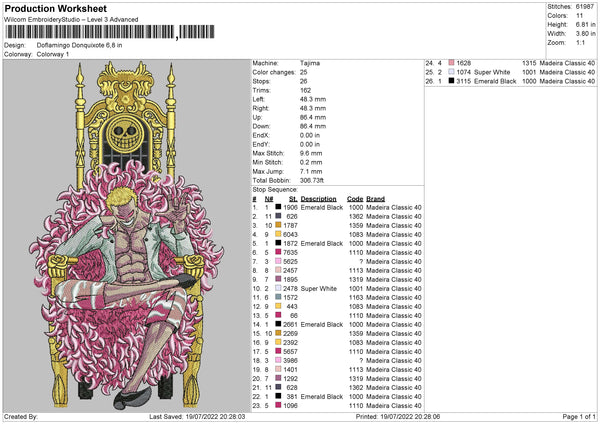Click the Description column header
This screenshot has height=424, width=600.
[318, 199]
